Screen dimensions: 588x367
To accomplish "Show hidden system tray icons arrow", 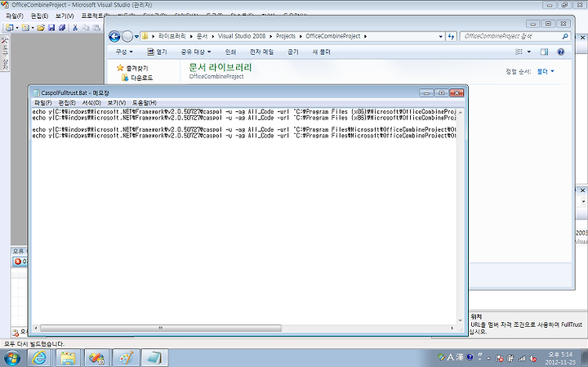I will pos(488,358).
